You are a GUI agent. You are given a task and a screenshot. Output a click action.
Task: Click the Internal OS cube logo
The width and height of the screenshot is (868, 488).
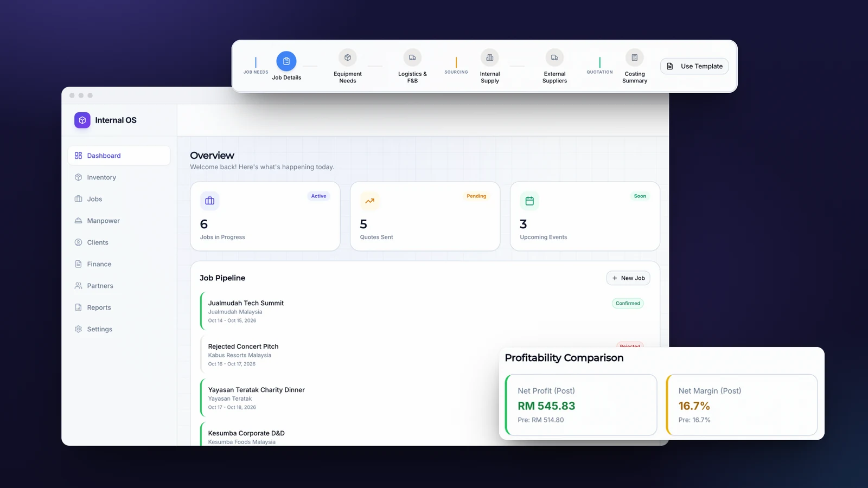pyautogui.click(x=82, y=120)
